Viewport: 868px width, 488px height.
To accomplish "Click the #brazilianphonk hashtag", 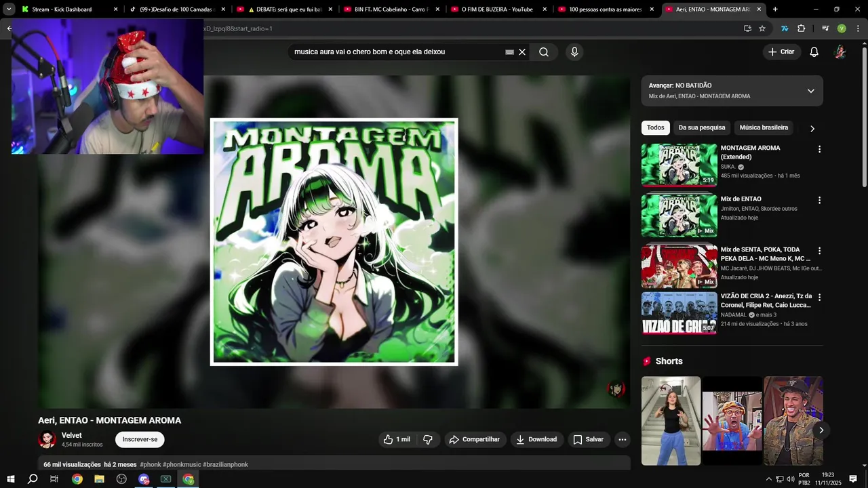I will pyautogui.click(x=226, y=465).
